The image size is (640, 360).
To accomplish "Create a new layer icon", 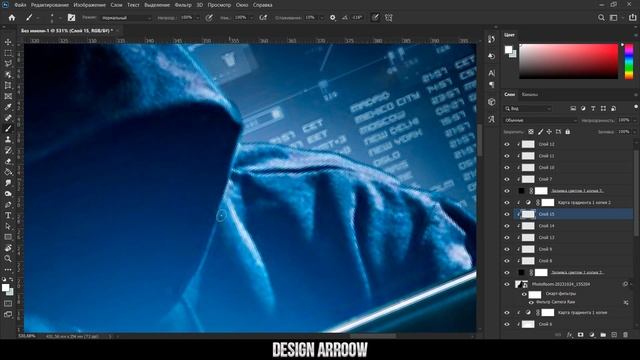I will point(614,335).
